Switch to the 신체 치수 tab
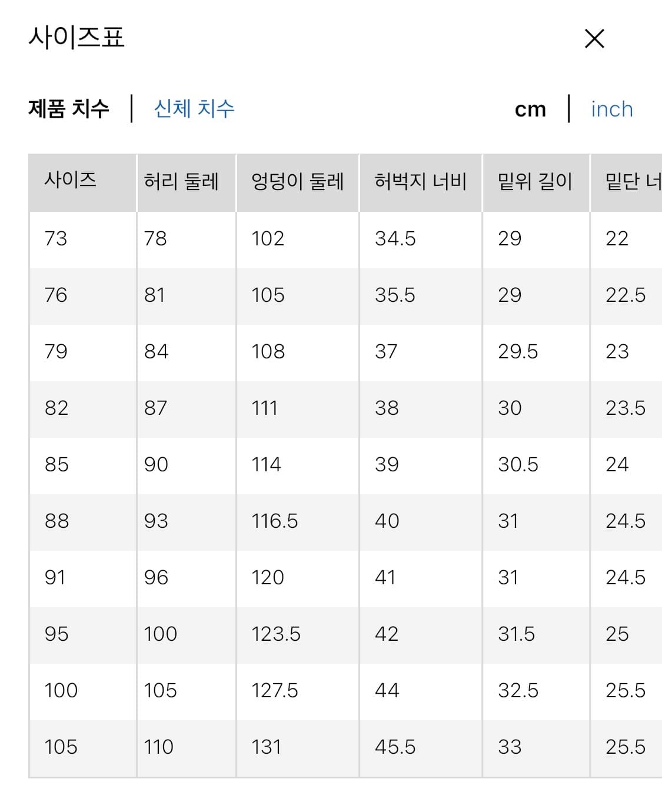 click(x=195, y=108)
